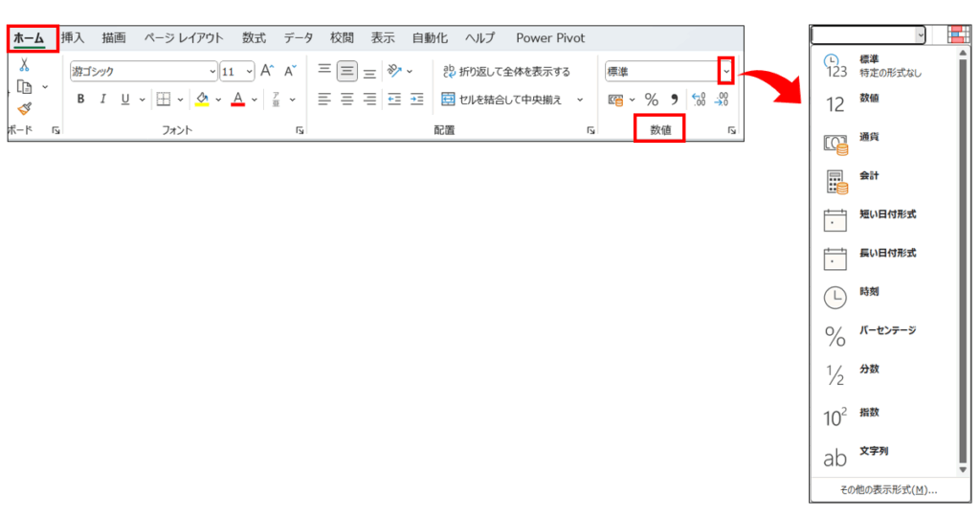Click the decrease decimal places icon
Viewport: 980px width, 517px height.
(x=722, y=100)
